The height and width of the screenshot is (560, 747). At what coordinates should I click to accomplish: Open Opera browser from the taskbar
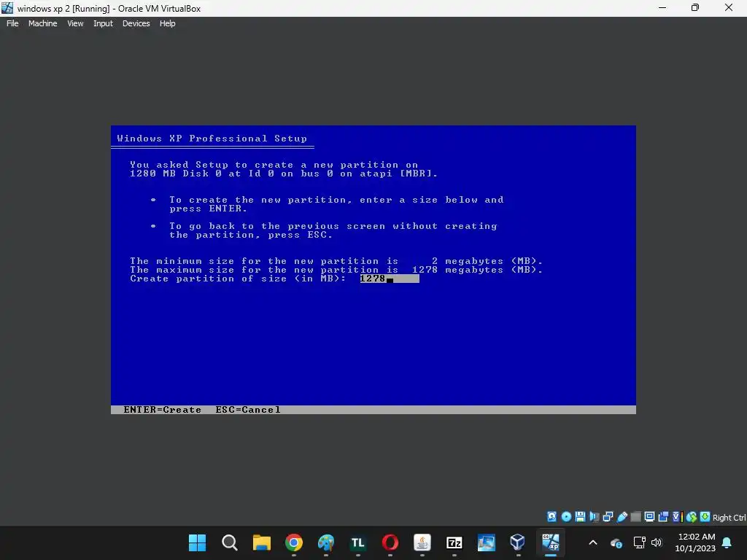(x=390, y=542)
